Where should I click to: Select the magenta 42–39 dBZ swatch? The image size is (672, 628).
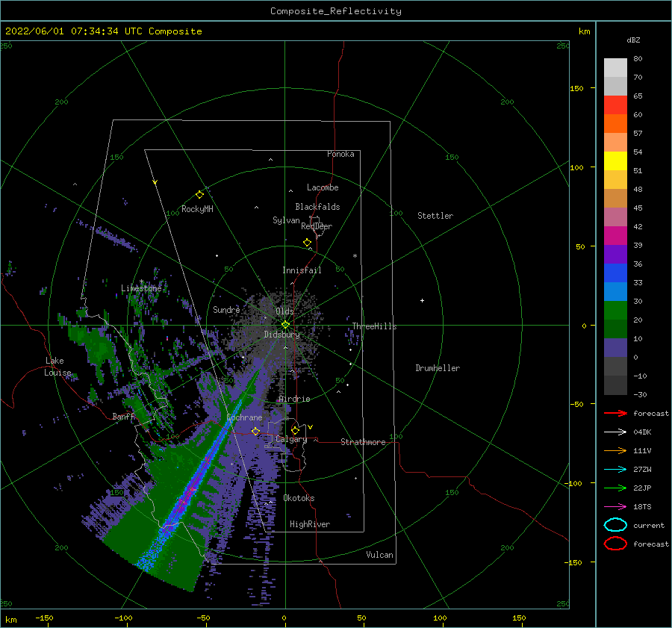(x=615, y=236)
